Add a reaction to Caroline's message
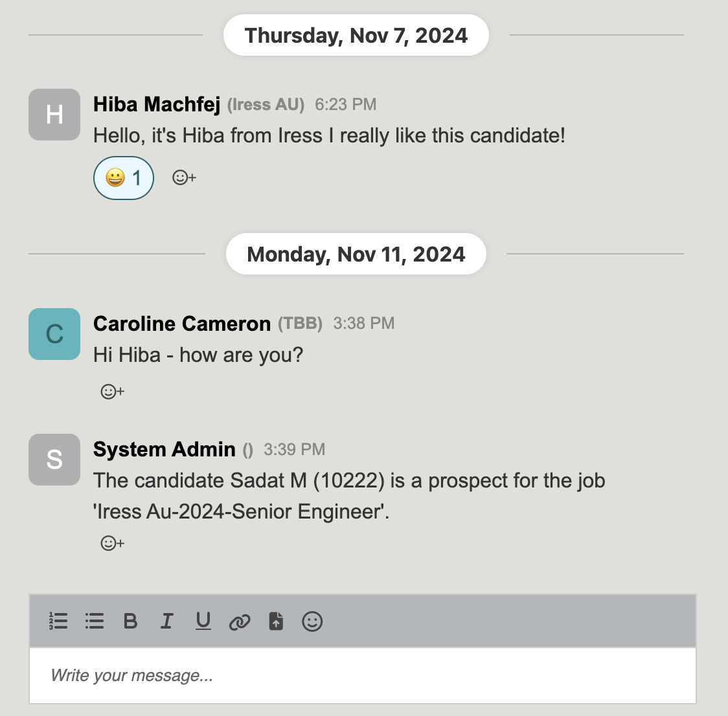Screen dimensions: 728x716 (x=111, y=391)
